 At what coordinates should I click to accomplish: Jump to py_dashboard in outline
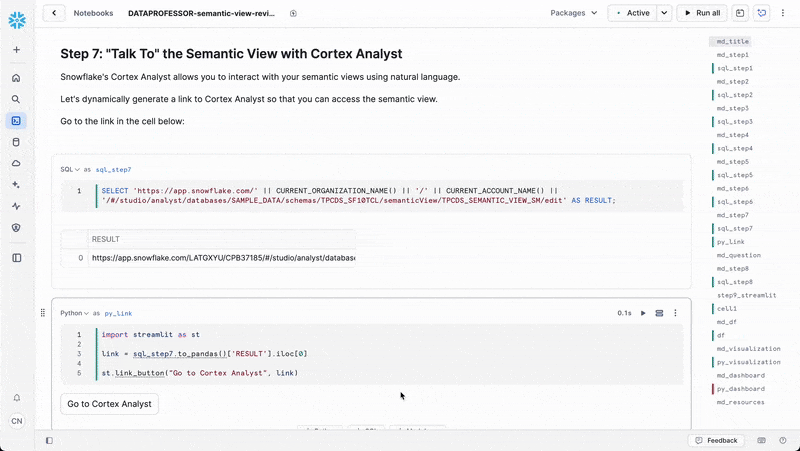[x=740, y=389]
